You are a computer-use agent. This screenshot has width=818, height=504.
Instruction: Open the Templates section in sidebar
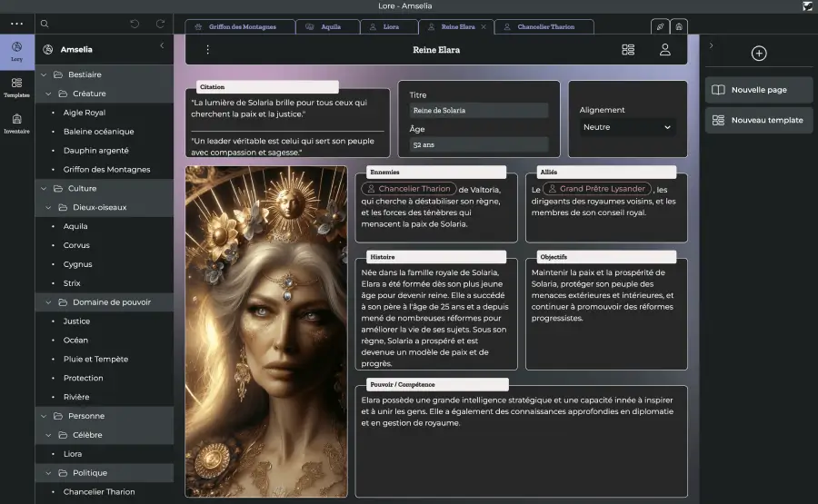[16, 87]
